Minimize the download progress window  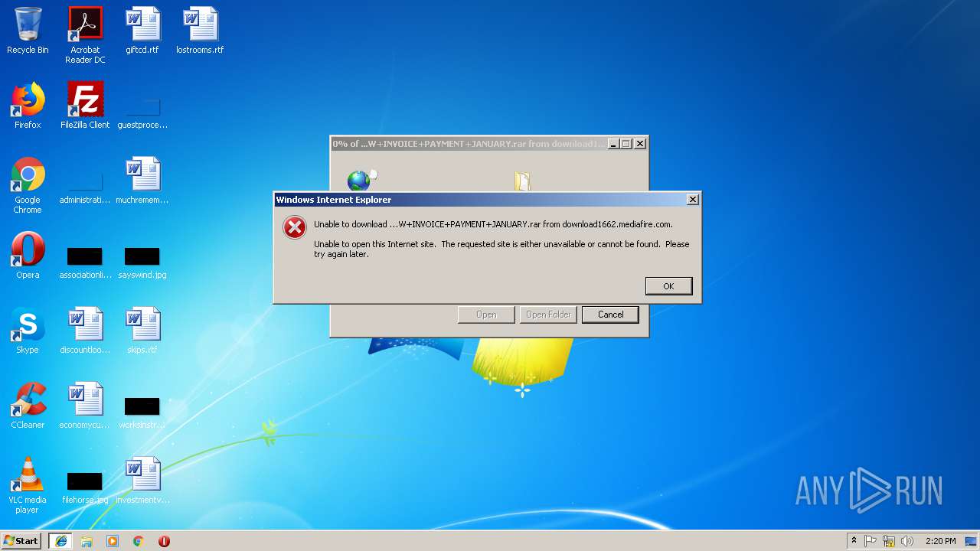(613, 144)
